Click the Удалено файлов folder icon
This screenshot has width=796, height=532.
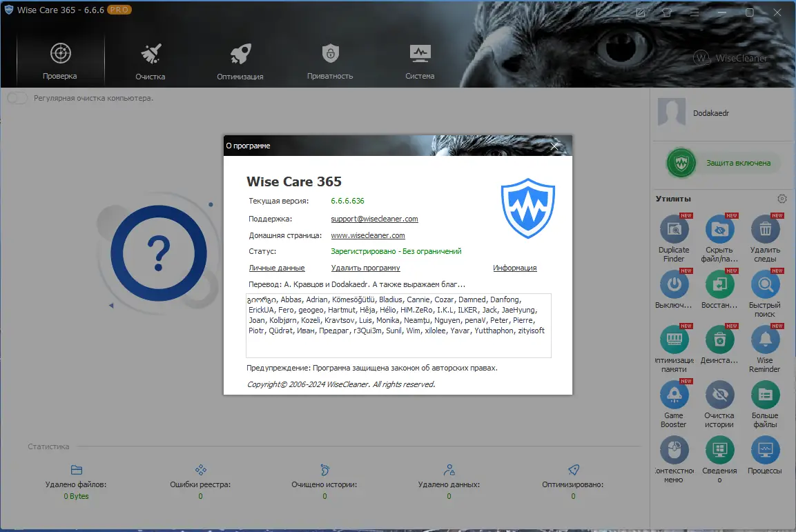pos(76,470)
